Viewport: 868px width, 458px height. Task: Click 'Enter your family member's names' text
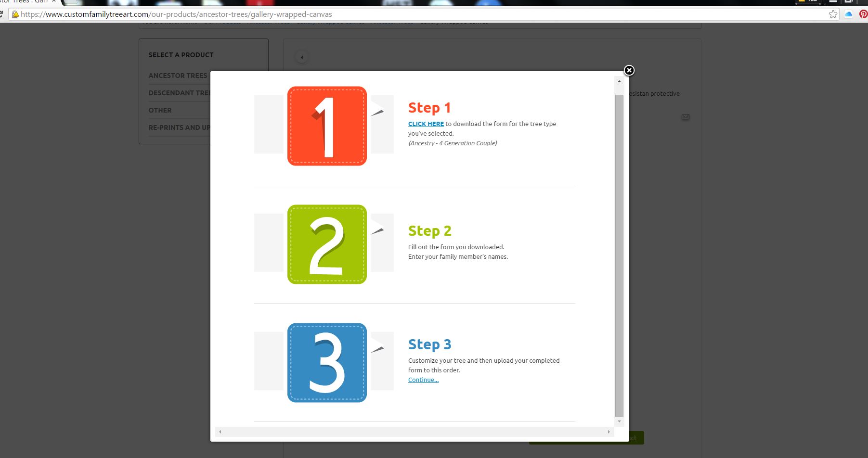458,256
